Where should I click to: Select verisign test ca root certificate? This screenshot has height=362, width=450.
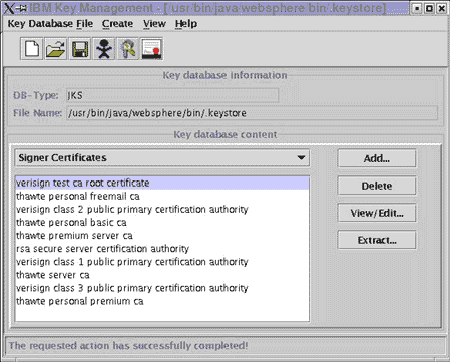pyautogui.click(x=162, y=183)
